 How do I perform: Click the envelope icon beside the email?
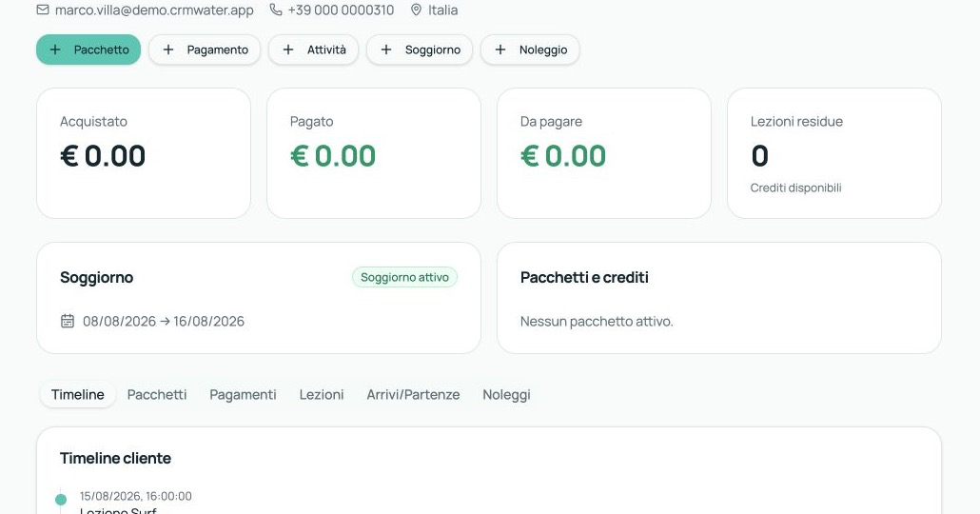click(43, 10)
